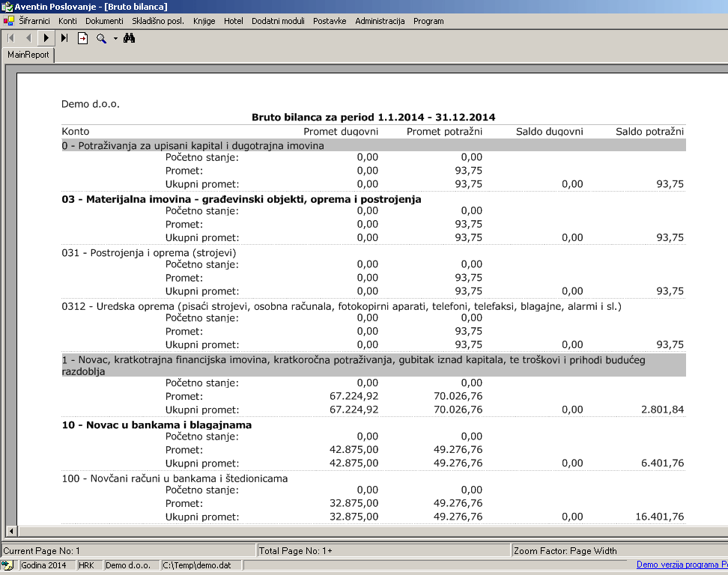The image size is (728, 575).
Task: Select the MainReport tab
Action: (x=28, y=55)
